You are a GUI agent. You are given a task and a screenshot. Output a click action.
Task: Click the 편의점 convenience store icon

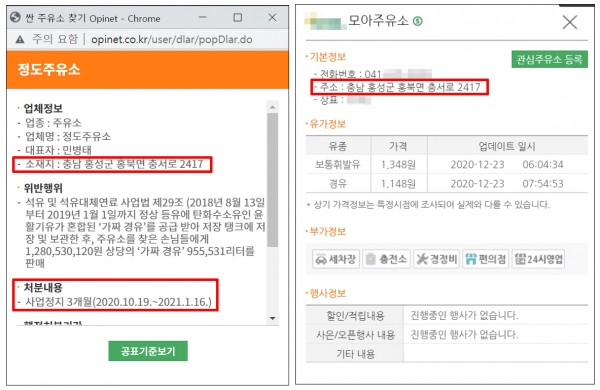tap(486, 259)
